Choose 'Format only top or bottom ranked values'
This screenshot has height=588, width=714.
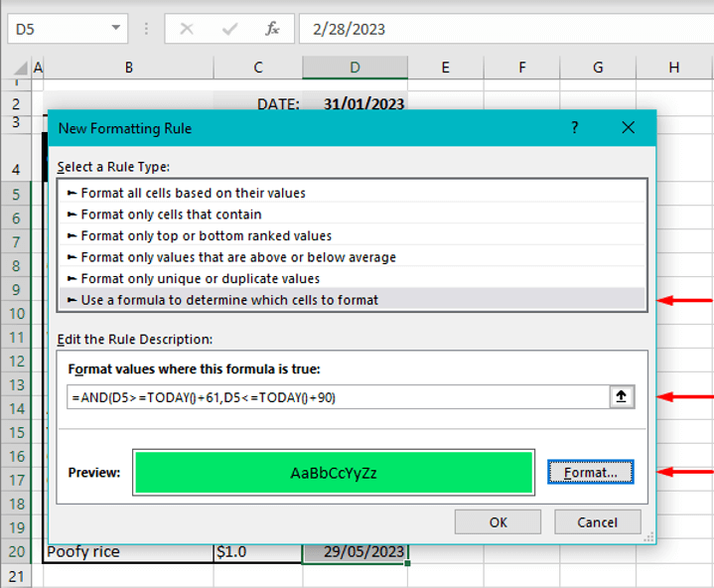pos(206,235)
